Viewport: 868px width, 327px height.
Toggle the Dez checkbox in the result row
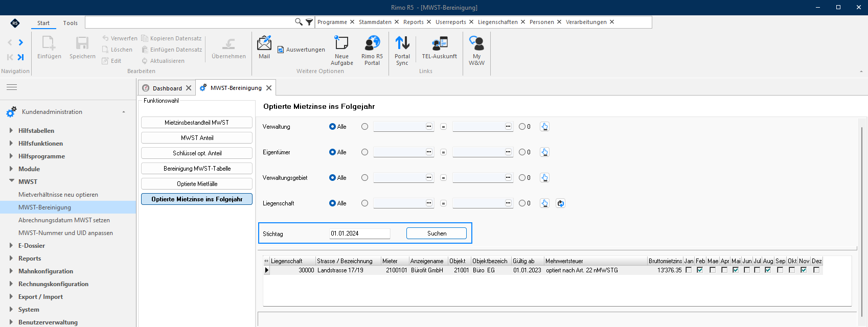coord(816,270)
